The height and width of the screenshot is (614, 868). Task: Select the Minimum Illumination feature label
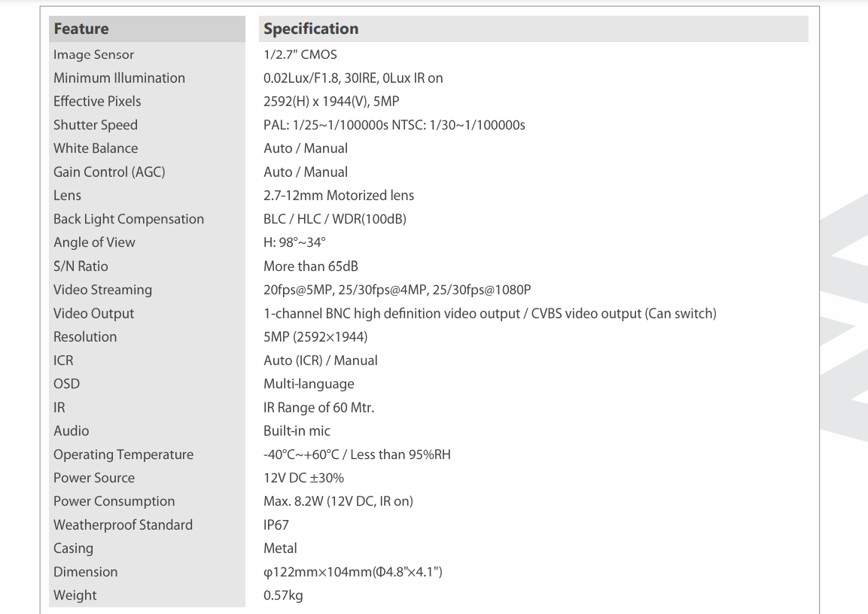click(x=119, y=78)
